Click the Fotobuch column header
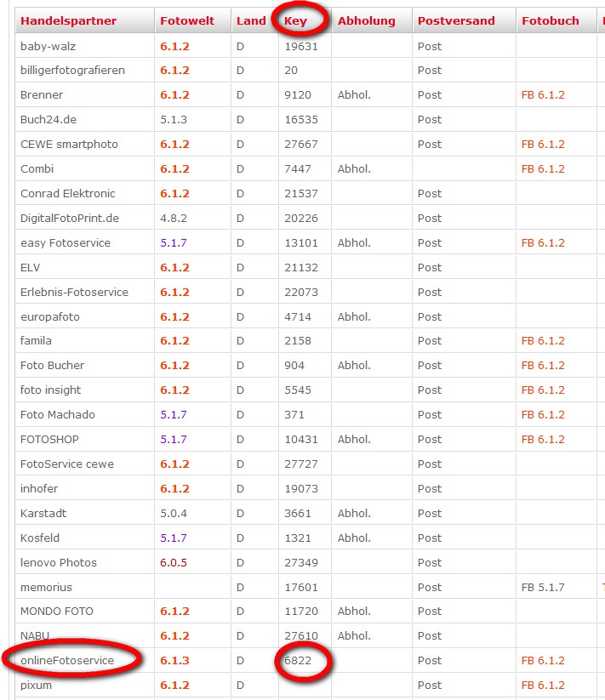 click(x=550, y=20)
